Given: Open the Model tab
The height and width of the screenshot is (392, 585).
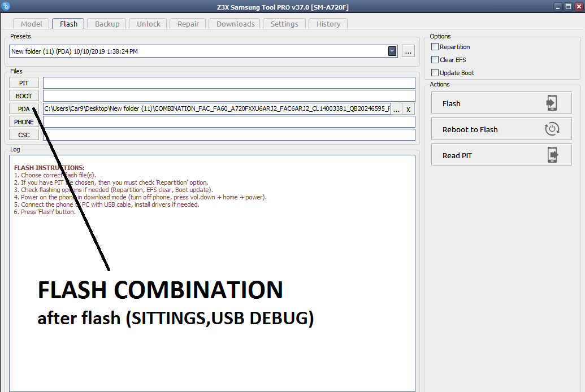Looking at the screenshot, I should (31, 24).
